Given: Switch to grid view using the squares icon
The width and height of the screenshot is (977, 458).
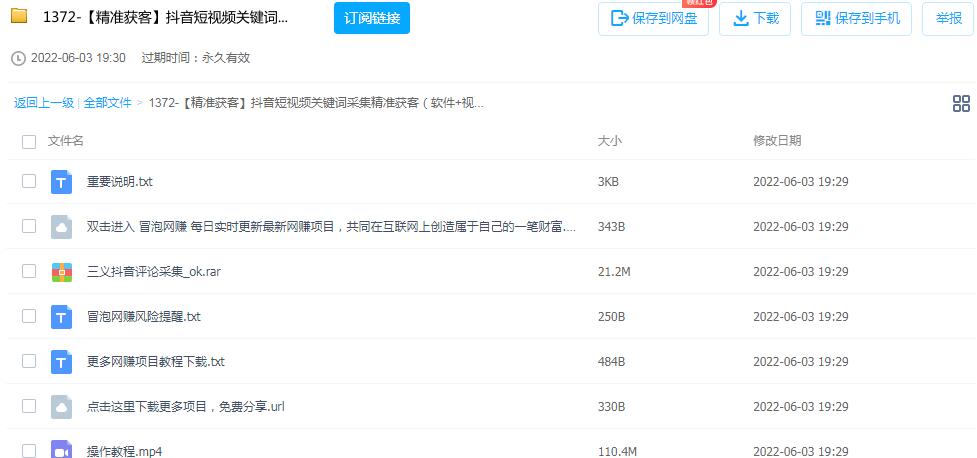Looking at the screenshot, I should 961,103.
